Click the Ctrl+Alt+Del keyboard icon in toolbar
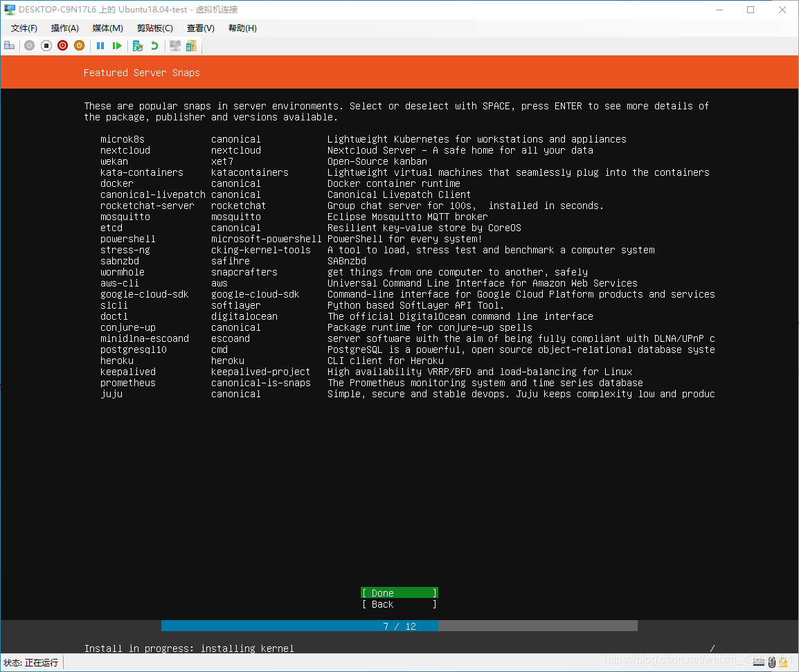The height and width of the screenshot is (672, 799). (x=9, y=46)
